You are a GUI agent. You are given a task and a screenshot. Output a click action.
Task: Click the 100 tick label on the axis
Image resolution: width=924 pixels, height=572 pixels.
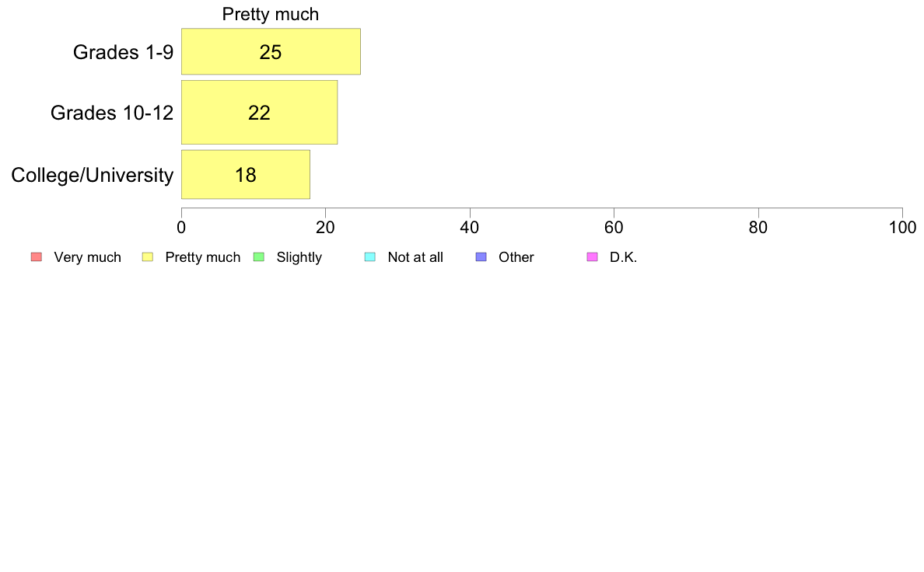point(903,228)
